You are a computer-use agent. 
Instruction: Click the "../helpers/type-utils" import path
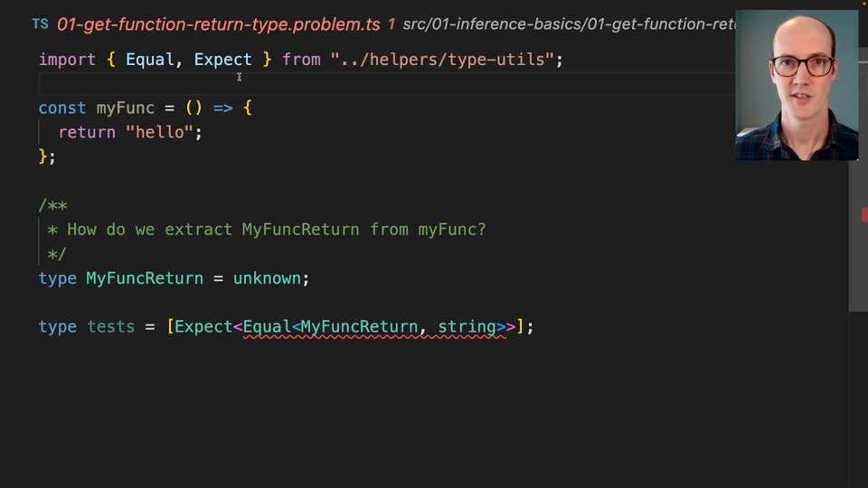[442, 60]
